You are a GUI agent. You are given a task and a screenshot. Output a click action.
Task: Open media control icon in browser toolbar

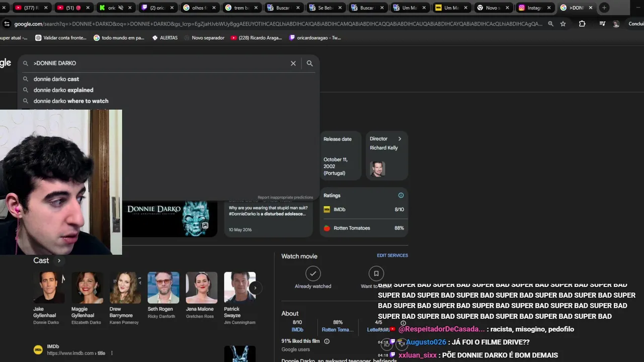602,24
